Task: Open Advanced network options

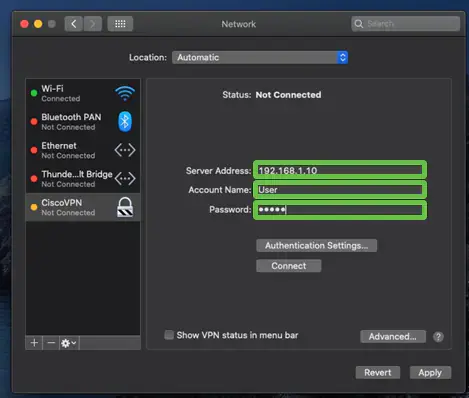Action: pyautogui.click(x=393, y=337)
